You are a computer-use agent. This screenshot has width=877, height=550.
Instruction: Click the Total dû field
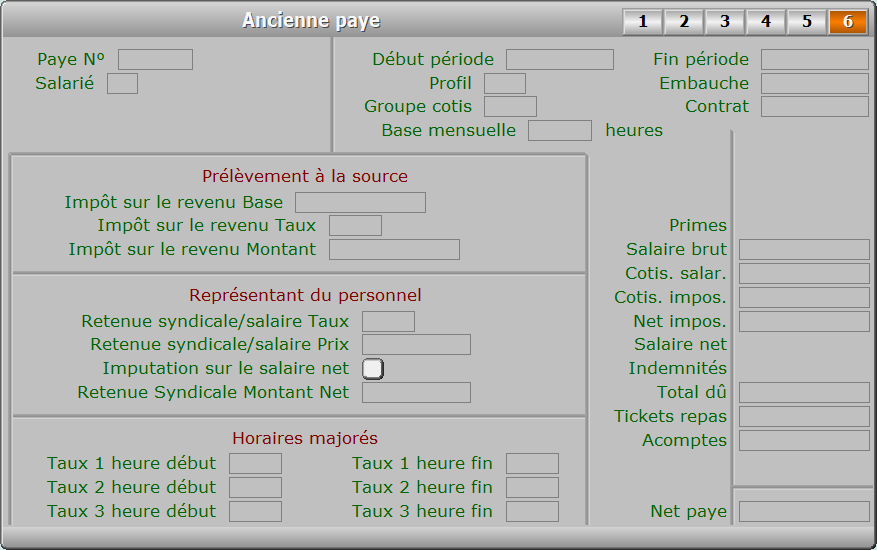(x=804, y=393)
